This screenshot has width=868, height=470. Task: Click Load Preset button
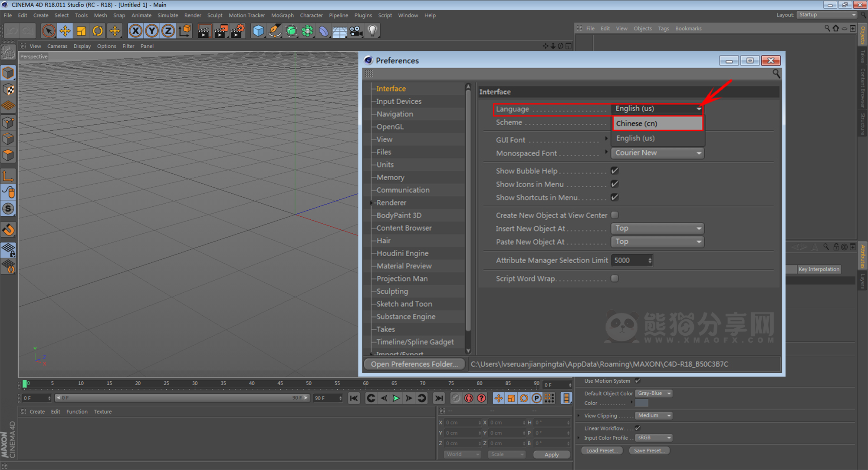pos(602,450)
